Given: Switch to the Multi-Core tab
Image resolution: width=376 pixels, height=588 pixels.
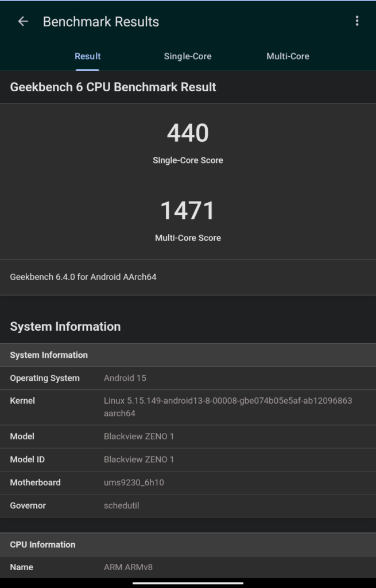Looking at the screenshot, I should tap(288, 56).
